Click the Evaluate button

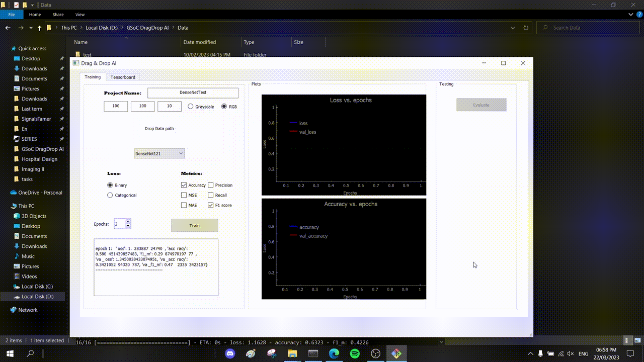[x=481, y=105]
